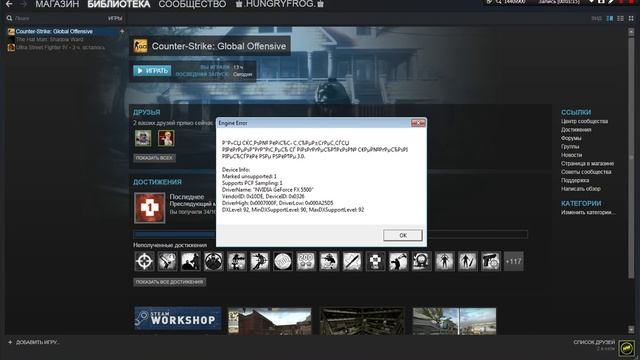Open the Steam Workshop banner
This screenshot has width=640, height=360.
pos(178,319)
